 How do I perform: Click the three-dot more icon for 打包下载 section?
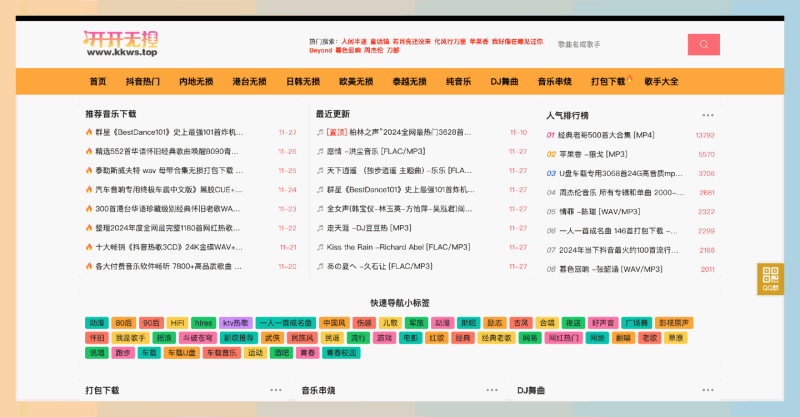pyautogui.click(x=276, y=390)
